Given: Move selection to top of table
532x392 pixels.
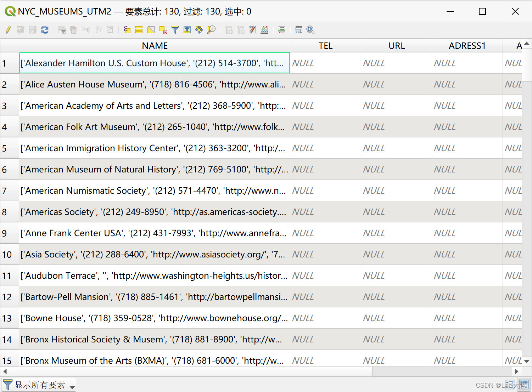Looking at the screenshot, I should click(187, 30).
